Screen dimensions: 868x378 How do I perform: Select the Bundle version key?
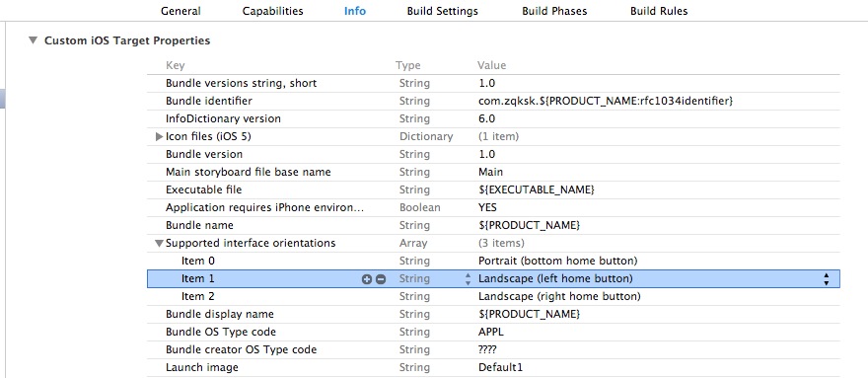[x=204, y=154]
